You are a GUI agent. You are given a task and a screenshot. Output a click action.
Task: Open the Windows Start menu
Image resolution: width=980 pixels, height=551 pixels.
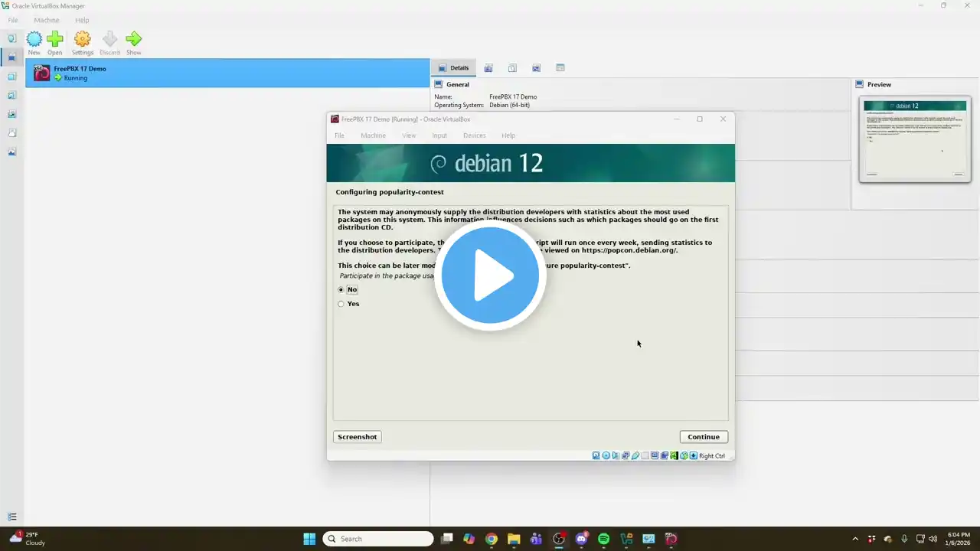coord(309,539)
